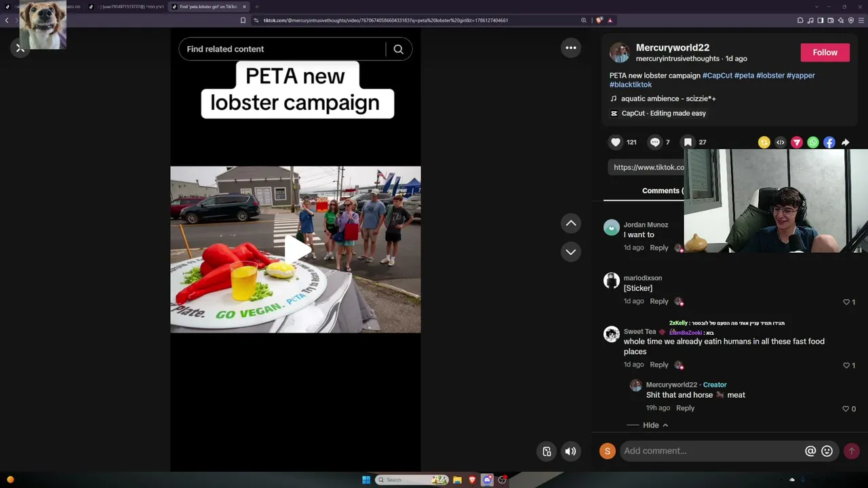The height and width of the screenshot is (488, 868).
Task: Go to the next video with down arrow
Action: 571,251
